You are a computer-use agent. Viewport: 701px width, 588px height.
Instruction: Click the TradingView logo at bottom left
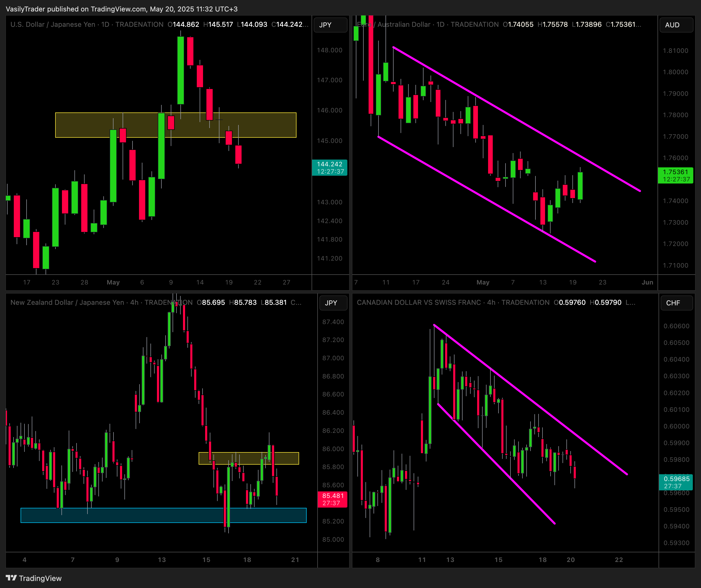34,578
